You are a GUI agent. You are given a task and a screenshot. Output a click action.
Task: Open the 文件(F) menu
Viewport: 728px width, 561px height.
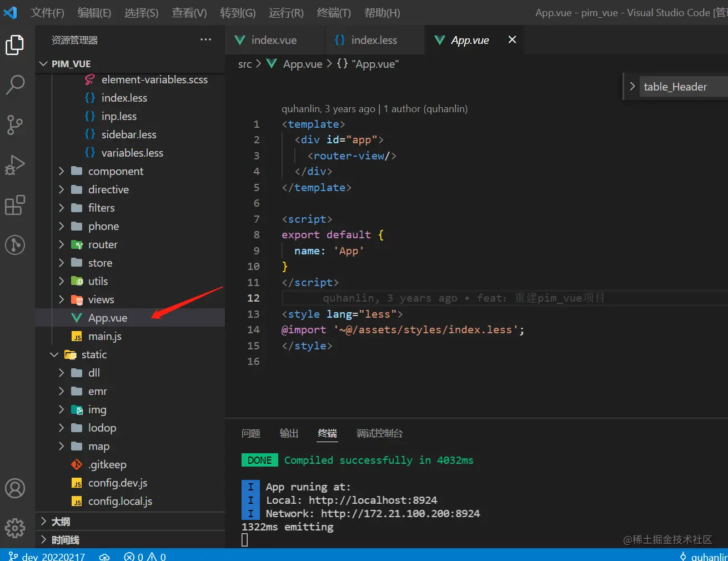(47, 12)
